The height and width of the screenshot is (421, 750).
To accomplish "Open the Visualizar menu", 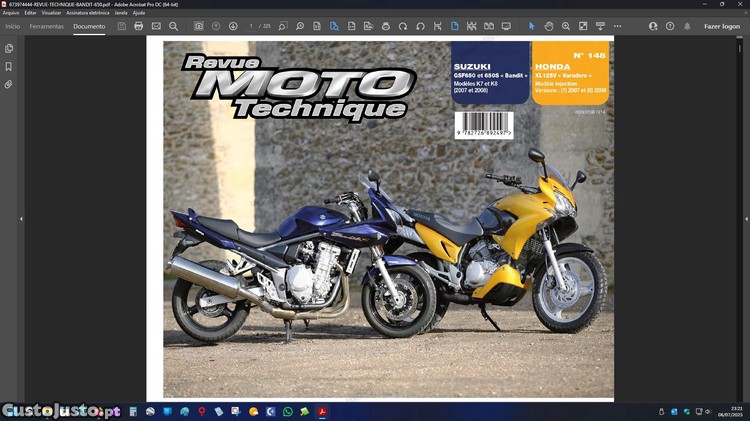I will click(51, 13).
